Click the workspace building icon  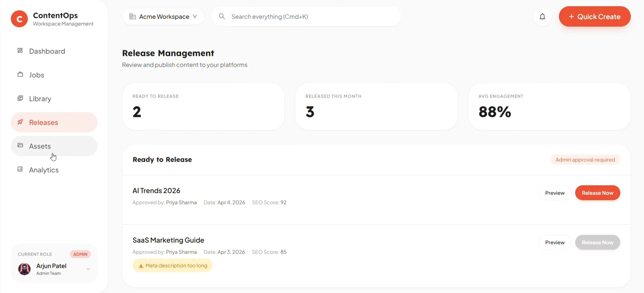[x=133, y=17]
